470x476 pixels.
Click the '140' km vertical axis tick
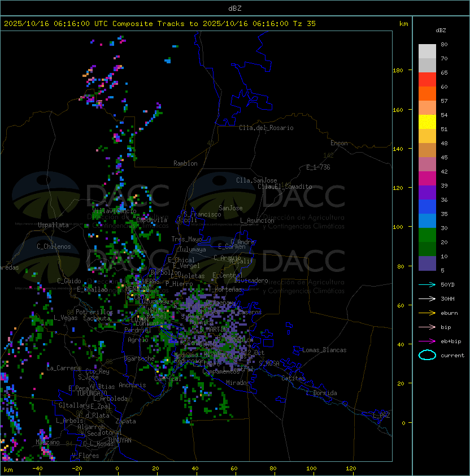point(398,149)
